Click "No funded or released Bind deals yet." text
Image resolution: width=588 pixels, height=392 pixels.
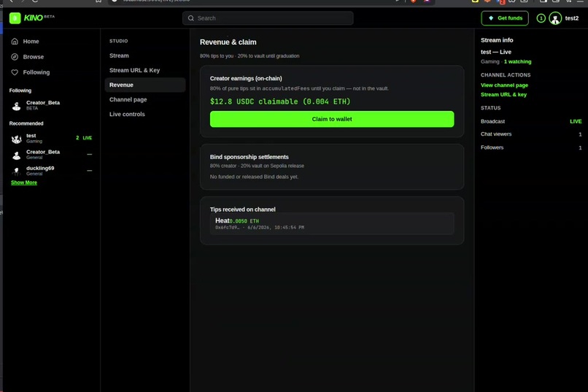pos(255,177)
